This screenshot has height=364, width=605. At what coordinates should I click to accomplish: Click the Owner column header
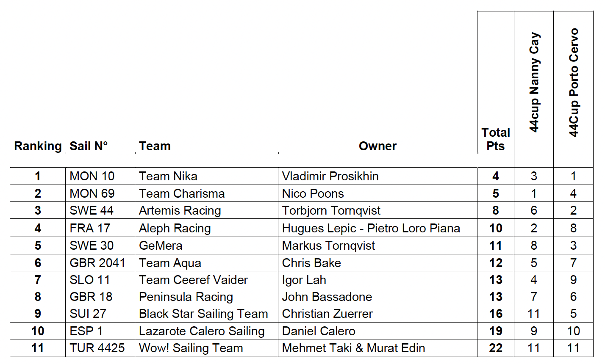click(377, 146)
